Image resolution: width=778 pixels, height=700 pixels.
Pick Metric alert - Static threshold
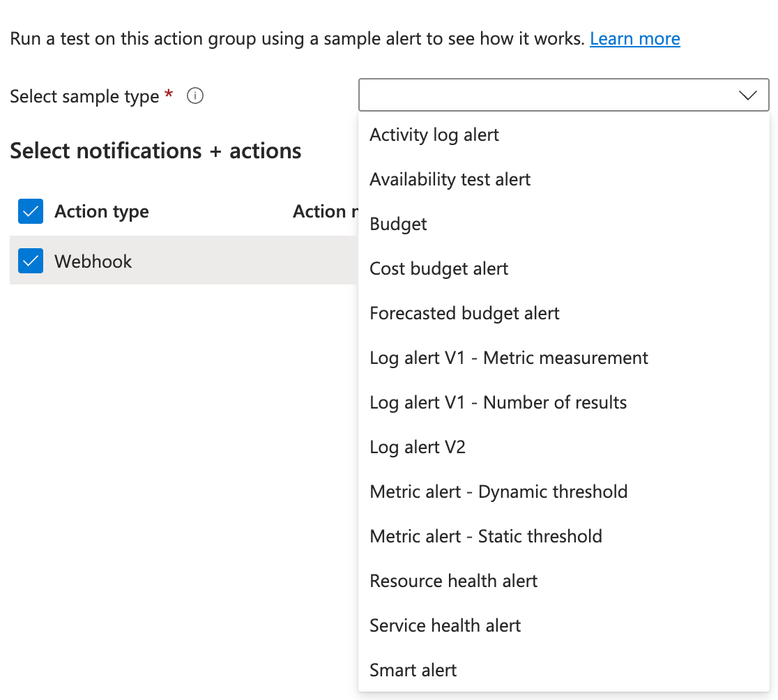coord(485,536)
